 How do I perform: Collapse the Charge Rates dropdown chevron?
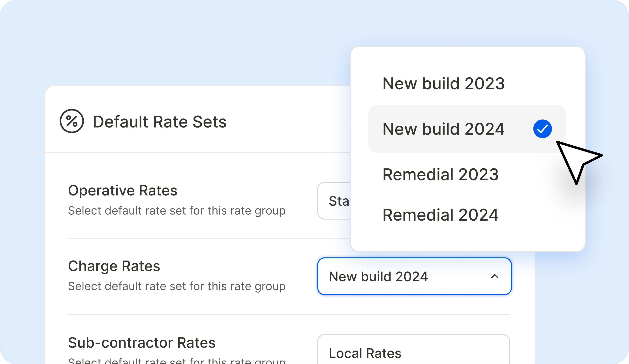(x=494, y=276)
